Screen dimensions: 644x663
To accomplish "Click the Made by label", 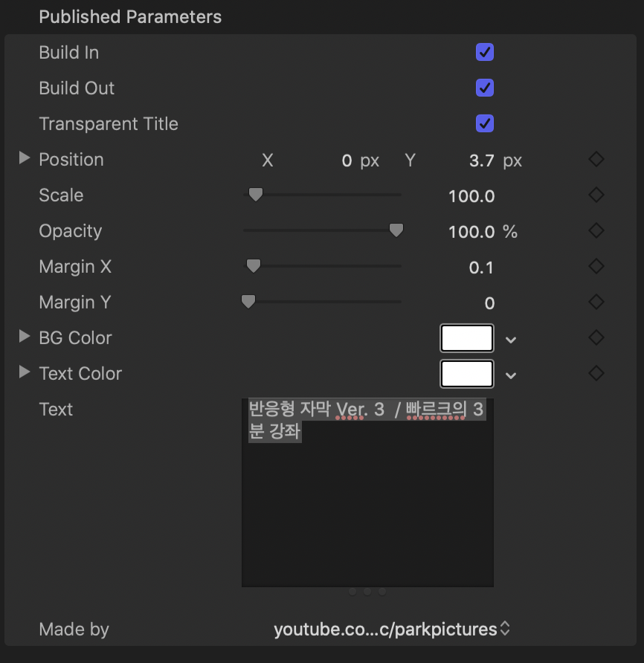I will pos(74,630).
